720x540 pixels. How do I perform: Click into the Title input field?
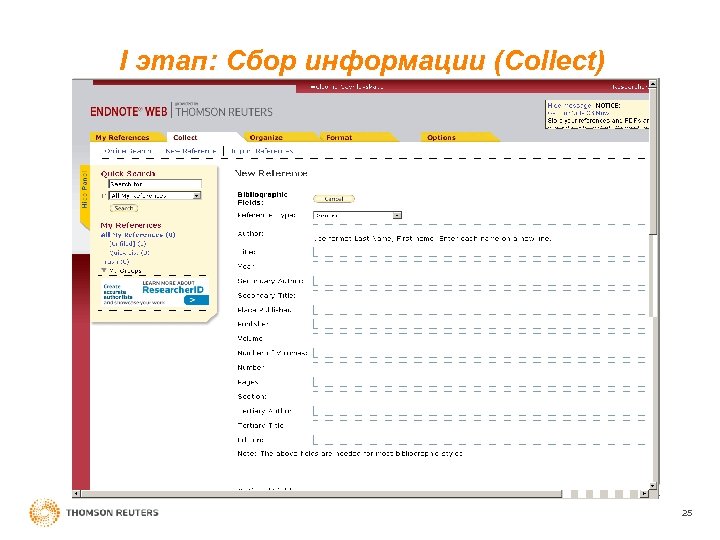click(479, 252)
